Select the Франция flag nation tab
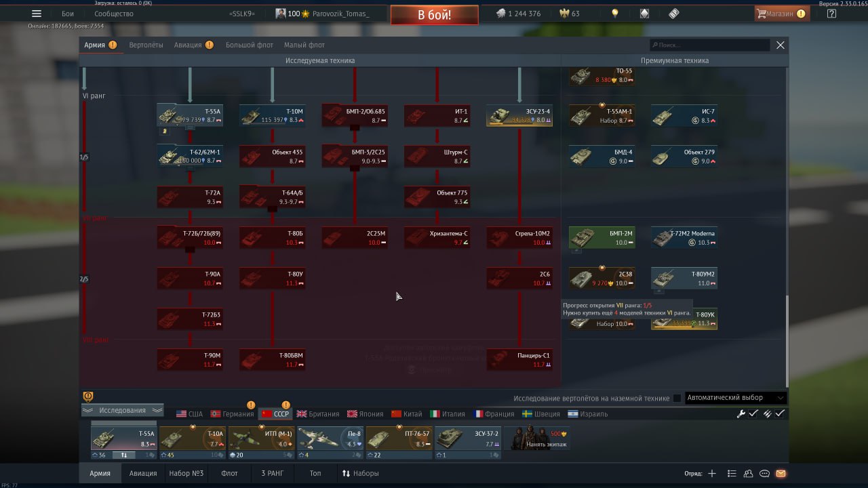 click(494, 413)
